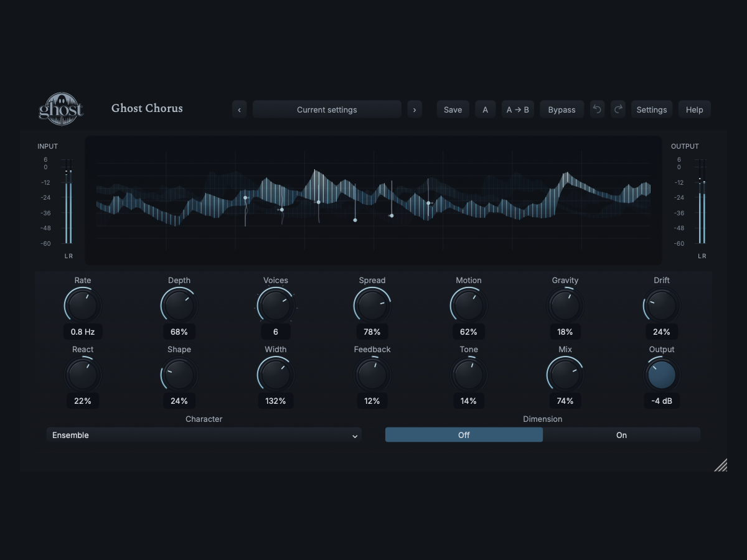Screen dimensions: 747x560
Task: Toggle the Bypass button
Action: pyautogui.click(x=562, y=110)
